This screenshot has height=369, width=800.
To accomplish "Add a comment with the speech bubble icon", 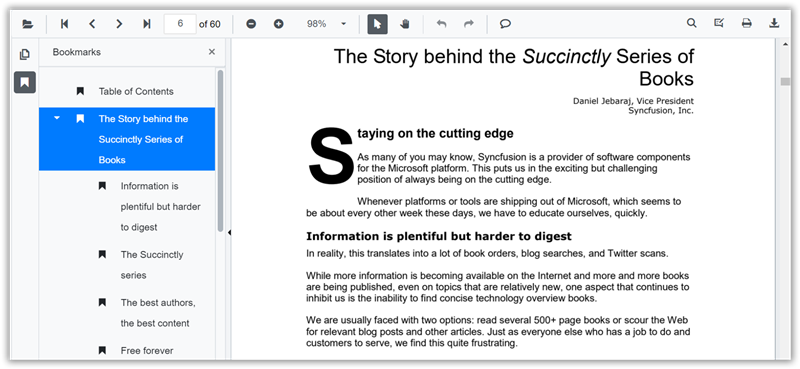I will 505,24.
